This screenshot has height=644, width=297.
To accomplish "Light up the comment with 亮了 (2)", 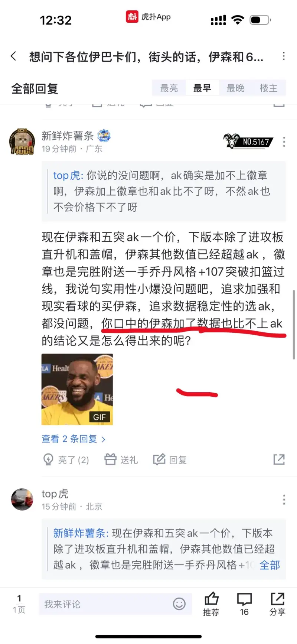I will point(66,460).
